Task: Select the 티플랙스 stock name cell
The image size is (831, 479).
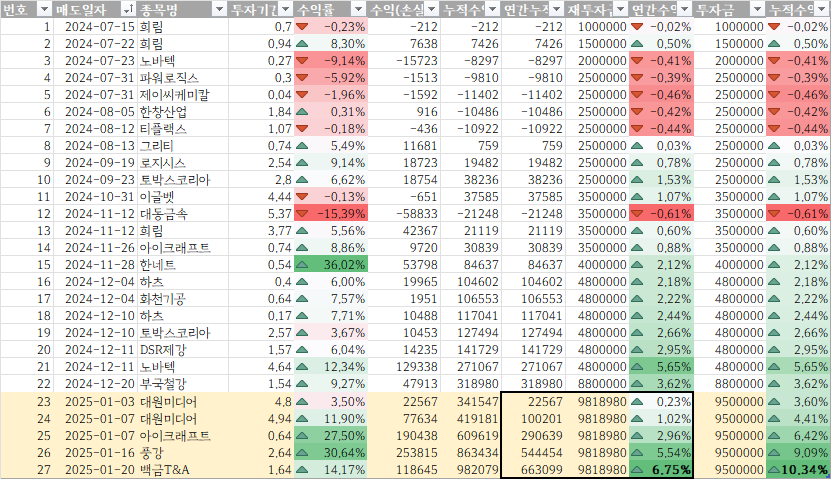Action: pos(183,129)
